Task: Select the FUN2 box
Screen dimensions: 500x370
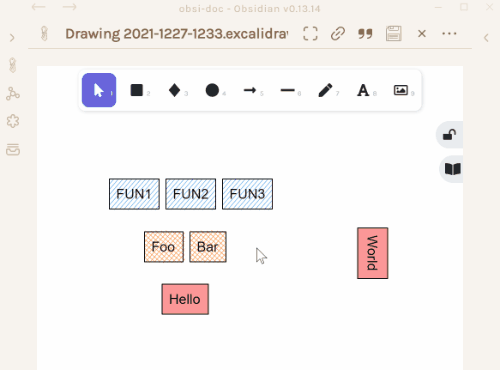Action: (x=191, y=194)
